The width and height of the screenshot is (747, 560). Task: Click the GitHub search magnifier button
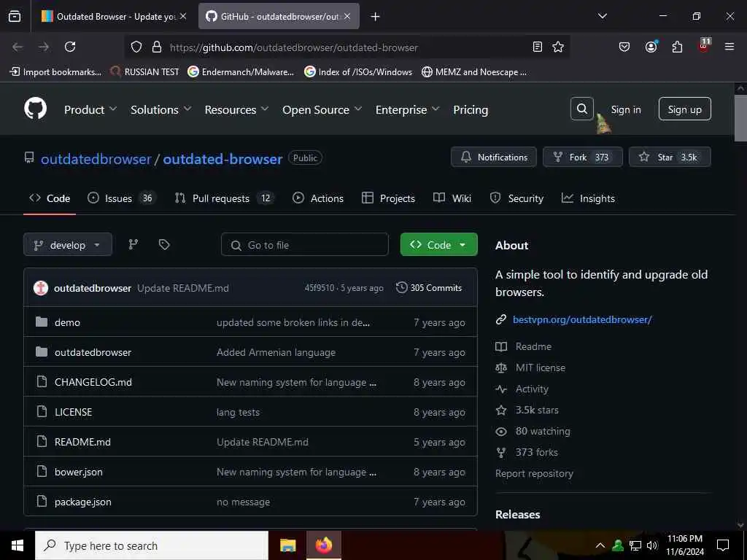(581, 109)
